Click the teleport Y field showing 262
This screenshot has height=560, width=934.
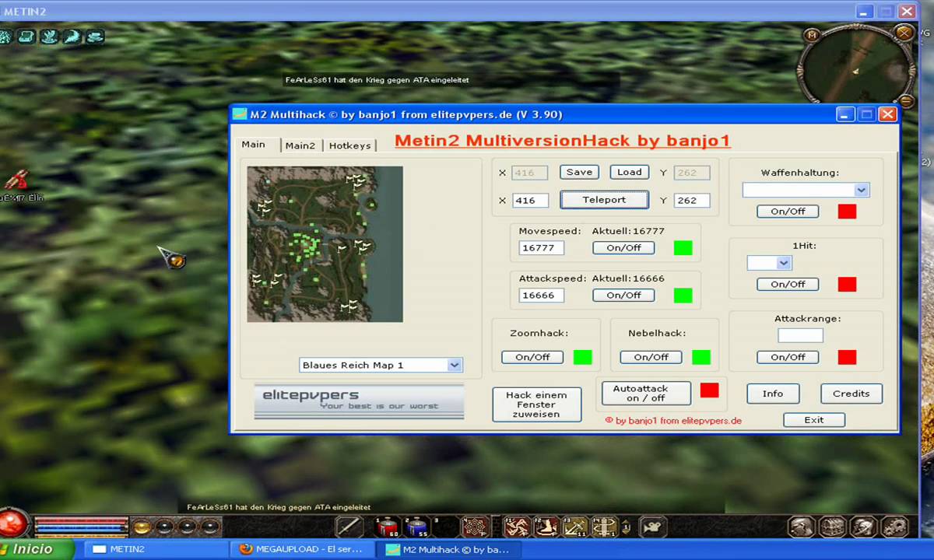click(x=692, y=200)
